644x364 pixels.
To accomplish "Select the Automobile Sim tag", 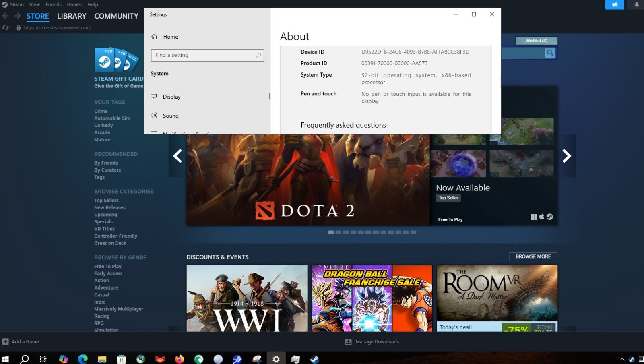I will (112, 118).
